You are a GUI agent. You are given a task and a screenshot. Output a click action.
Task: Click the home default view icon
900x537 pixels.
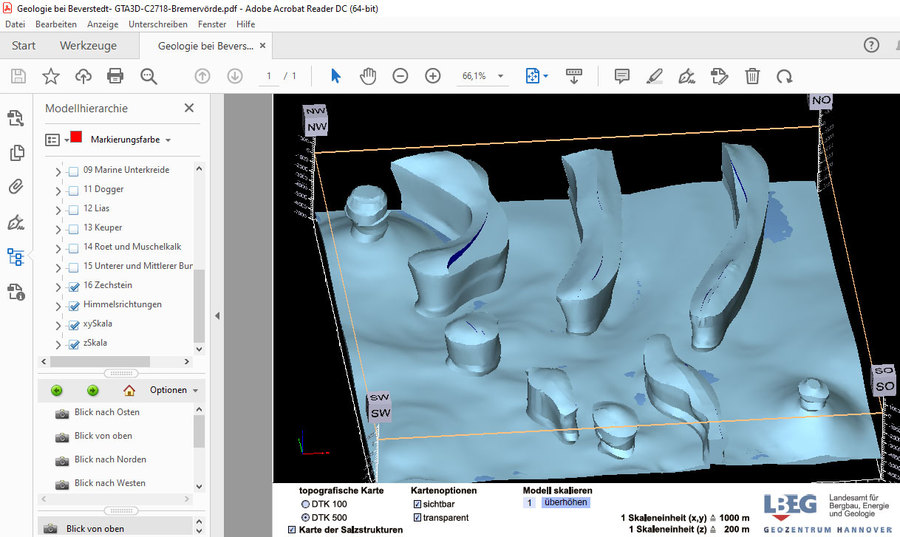(x=129, y=390)
